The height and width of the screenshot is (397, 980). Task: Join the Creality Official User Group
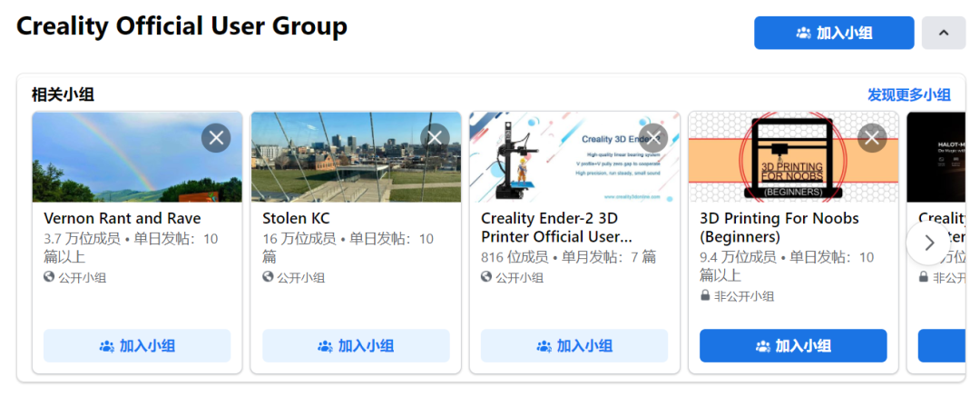[833, 34]
